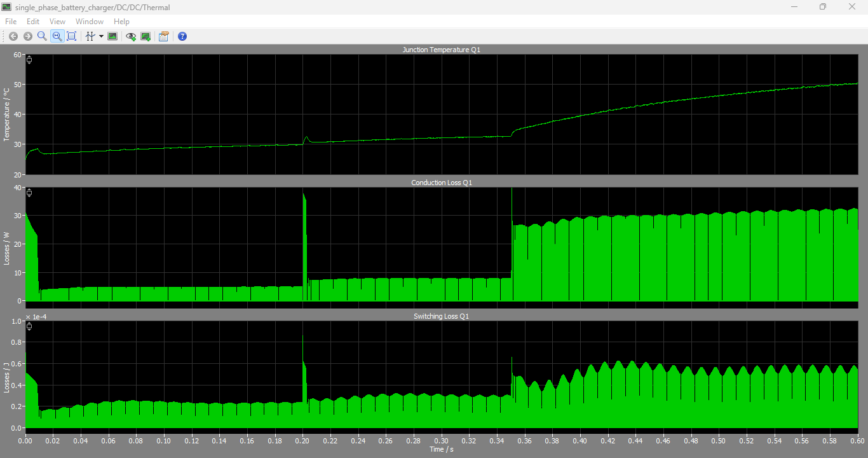Screen dimensions: 868x458
Task: Open the View menu
Action: pyautogui.click(x=57, y=22)
